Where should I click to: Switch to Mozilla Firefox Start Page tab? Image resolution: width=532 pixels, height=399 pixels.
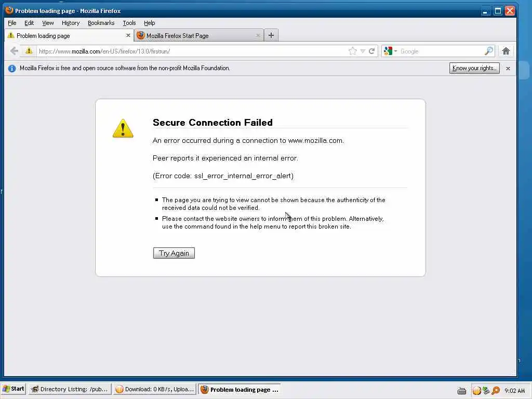pyautogui.click(x=199, y=36)
